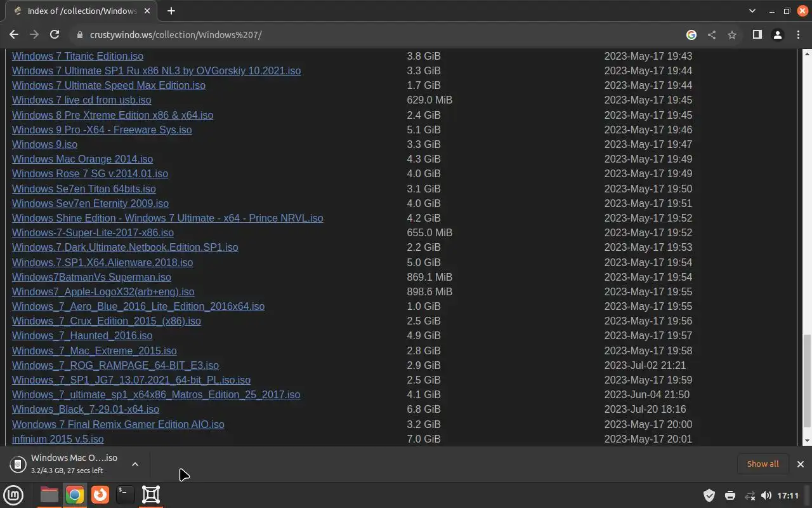812x508 pixels.
Task: Download the Windows 9.iso file
Action: point(44,144)
